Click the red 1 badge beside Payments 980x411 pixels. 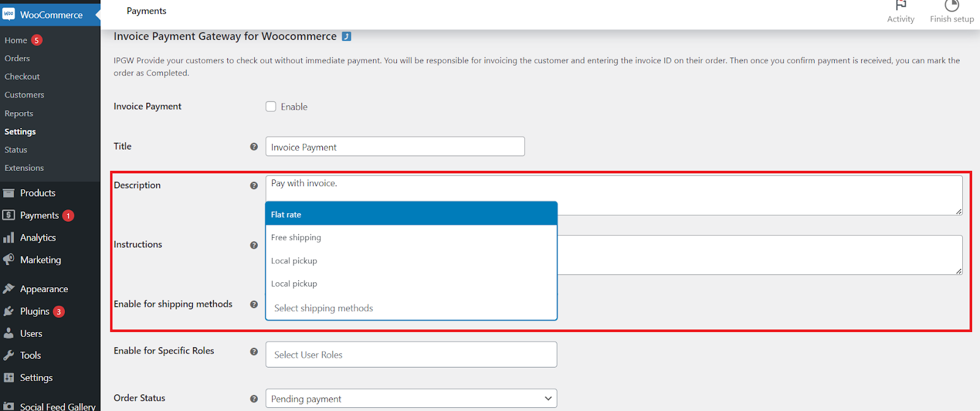tap(68, 216)
